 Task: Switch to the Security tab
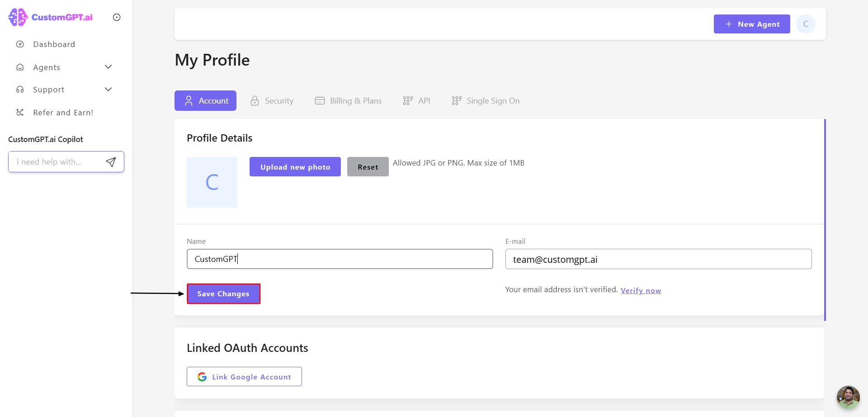pyautogui.click(x=272, y=101)
